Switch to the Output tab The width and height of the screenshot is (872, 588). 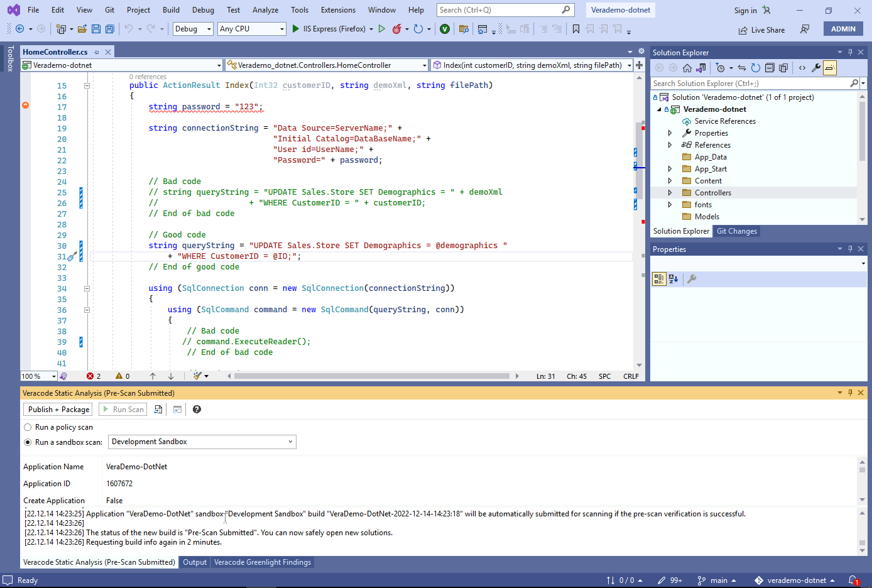[x=195, y=562]
